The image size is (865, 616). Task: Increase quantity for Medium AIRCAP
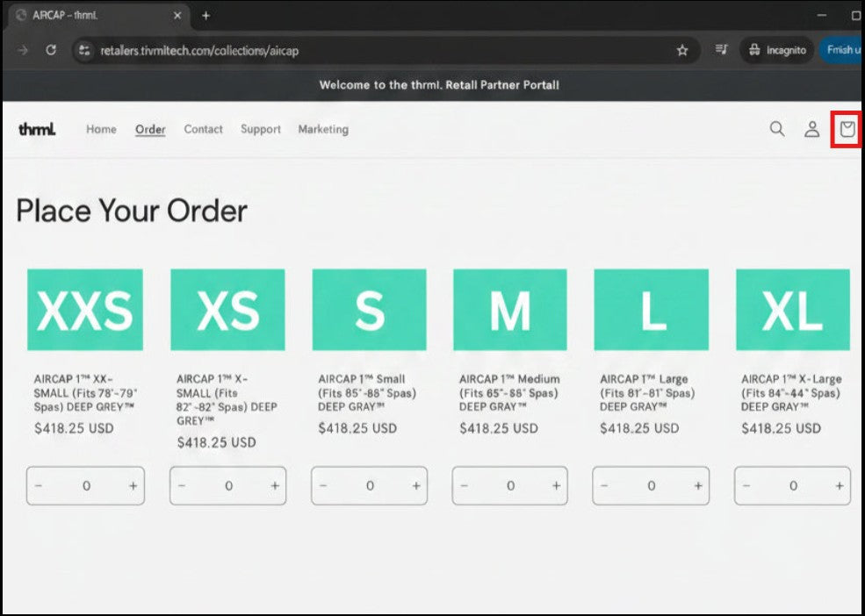click(x=556, y=486)
